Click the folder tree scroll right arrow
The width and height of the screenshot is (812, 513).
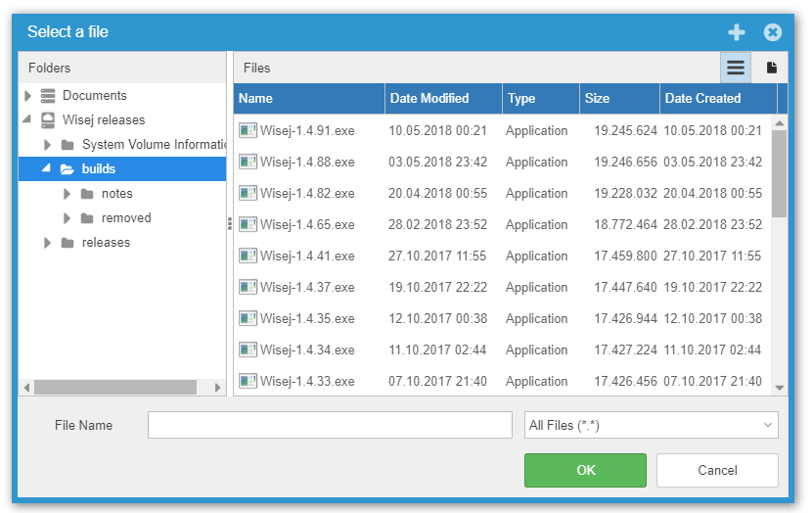pyautogui.click(x=218, y=387)
